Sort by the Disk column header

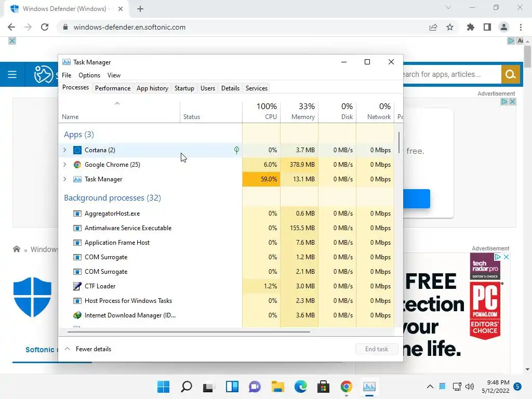pyautogui.click(x=337, y=112)
